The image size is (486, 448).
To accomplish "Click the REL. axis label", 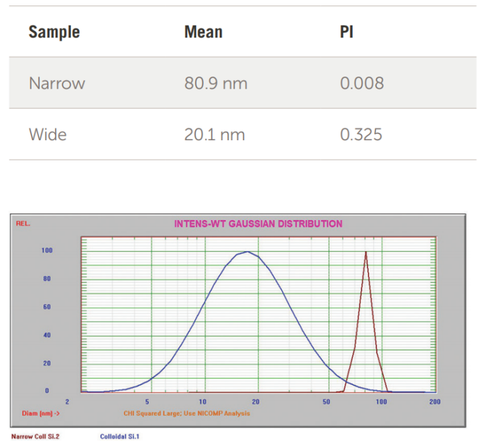I will click(23, 224).
